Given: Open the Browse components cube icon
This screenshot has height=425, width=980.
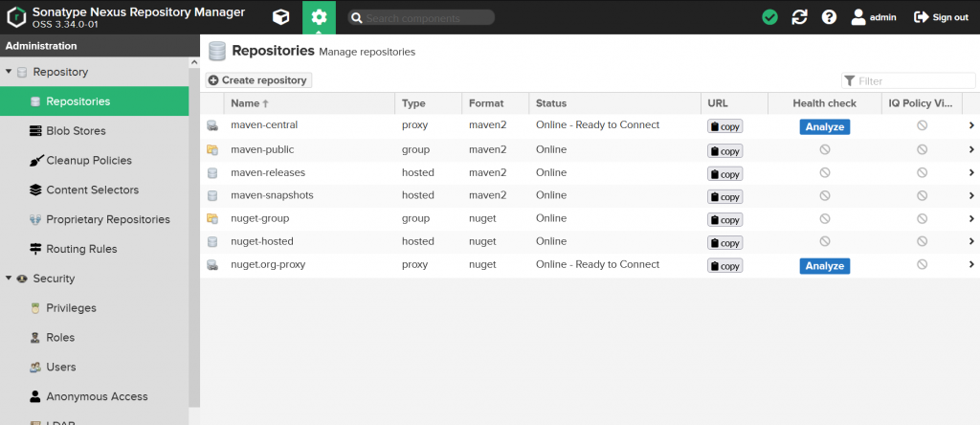Looking at the screenshot, I should point(281,17).
